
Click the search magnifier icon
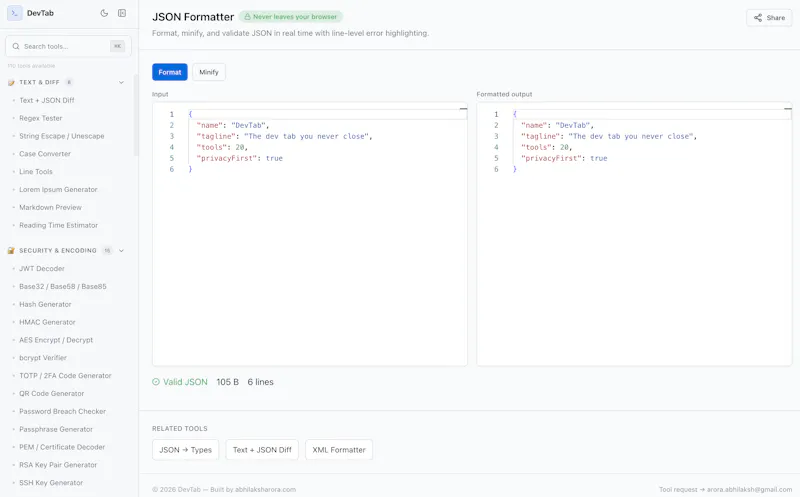point(16,46)
